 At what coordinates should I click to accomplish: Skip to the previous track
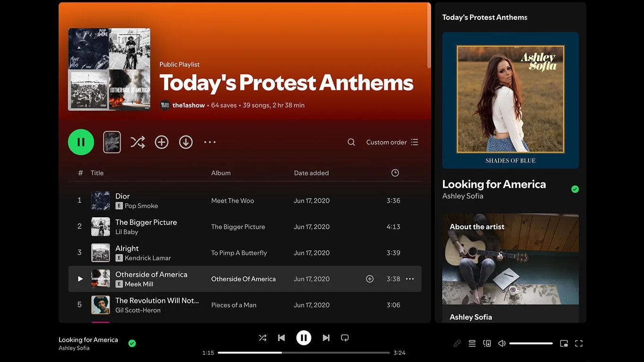pyautogui.click(x=281, y=338)
